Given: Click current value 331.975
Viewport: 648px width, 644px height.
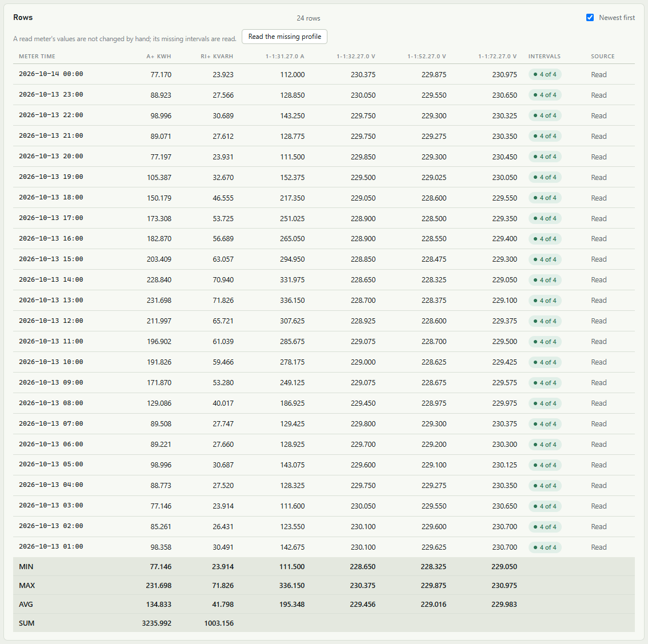Looking at the screenshot, I should (x=292, y=280).
